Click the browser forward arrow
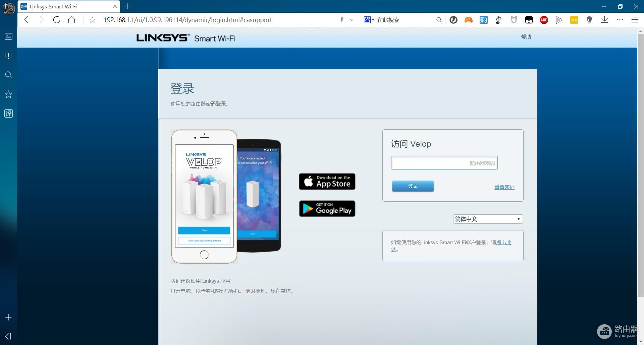Viewport: 644px width, 345px height. [41, 20]
